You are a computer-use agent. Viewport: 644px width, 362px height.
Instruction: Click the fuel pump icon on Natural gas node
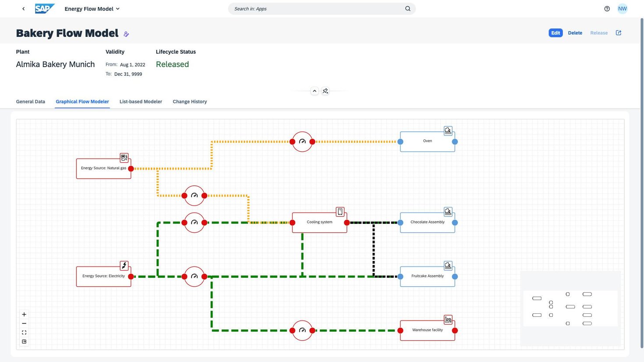point(124,157)
